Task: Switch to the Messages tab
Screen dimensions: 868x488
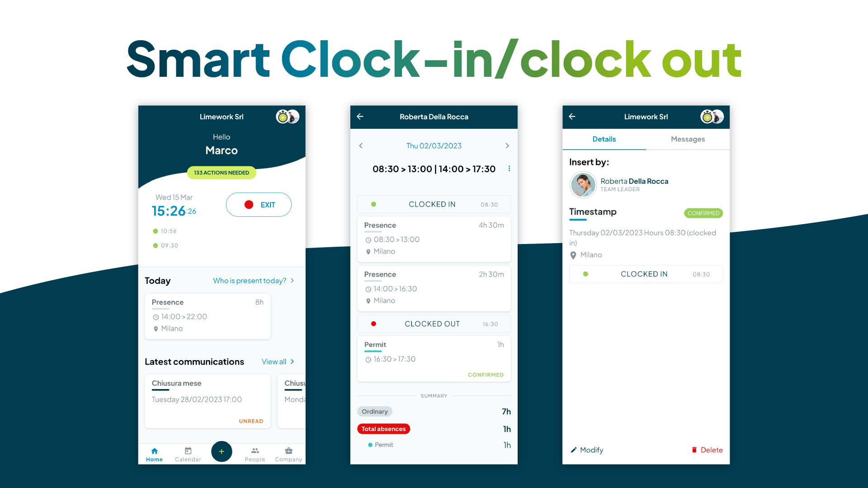Action: click(688, 139)
